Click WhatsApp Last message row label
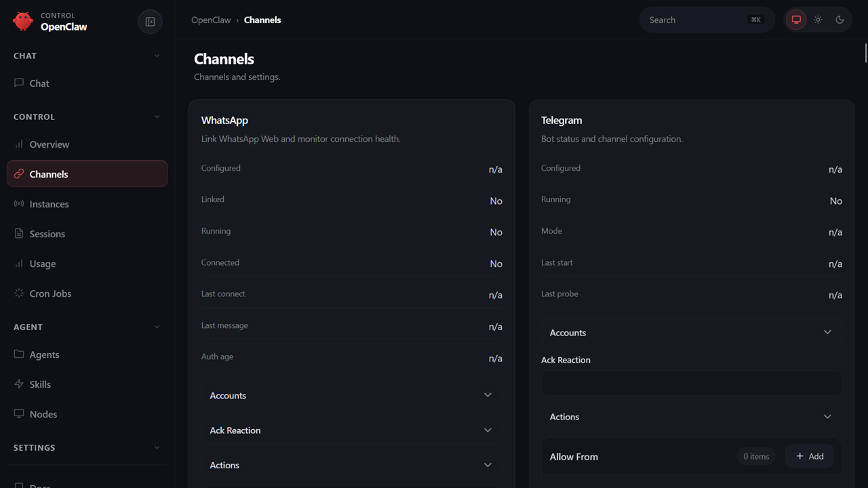The image size is (868, 488). click(x=224, y=325)
